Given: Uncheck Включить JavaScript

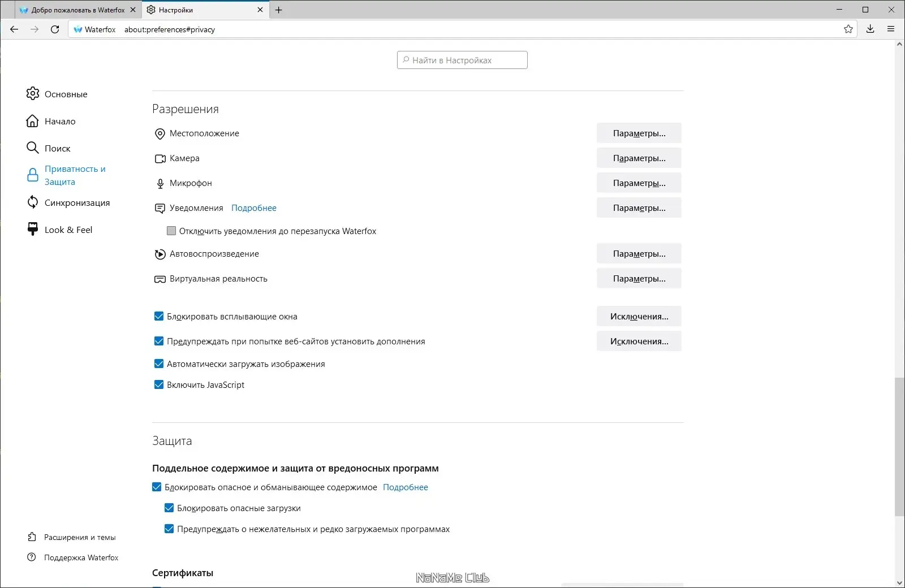Looking at the screenshot, I should (158, 384).
